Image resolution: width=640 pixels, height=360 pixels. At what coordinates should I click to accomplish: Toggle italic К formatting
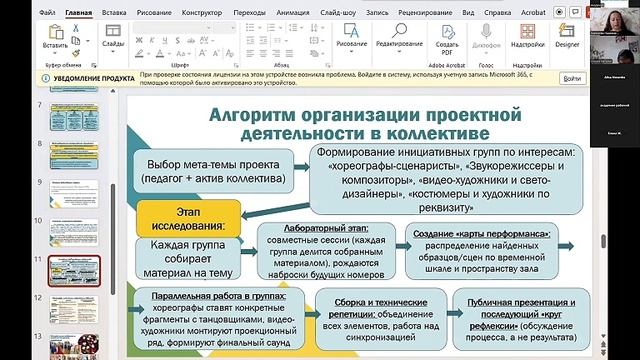[x=152, y=40]
